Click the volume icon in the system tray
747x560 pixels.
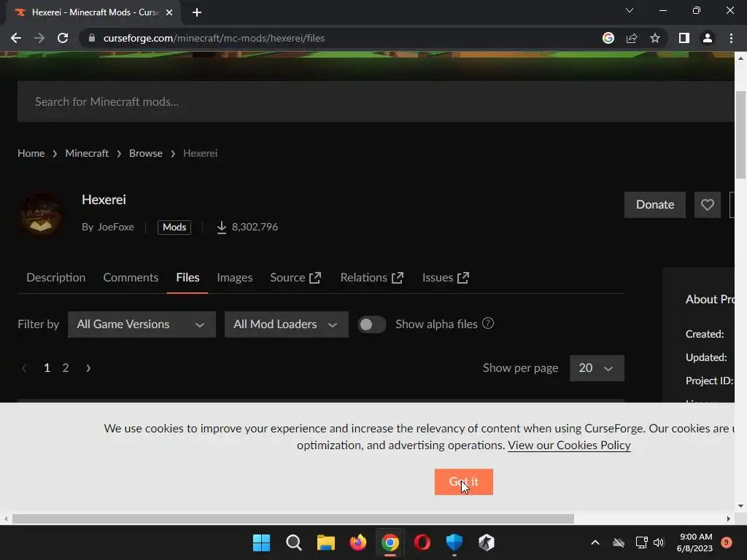(659, 542)
